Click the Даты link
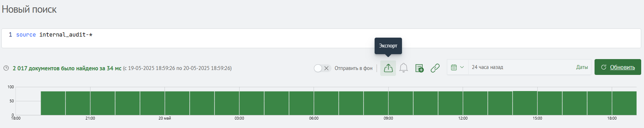The width and height of the screenshot is (644, 128). point(582,67)
